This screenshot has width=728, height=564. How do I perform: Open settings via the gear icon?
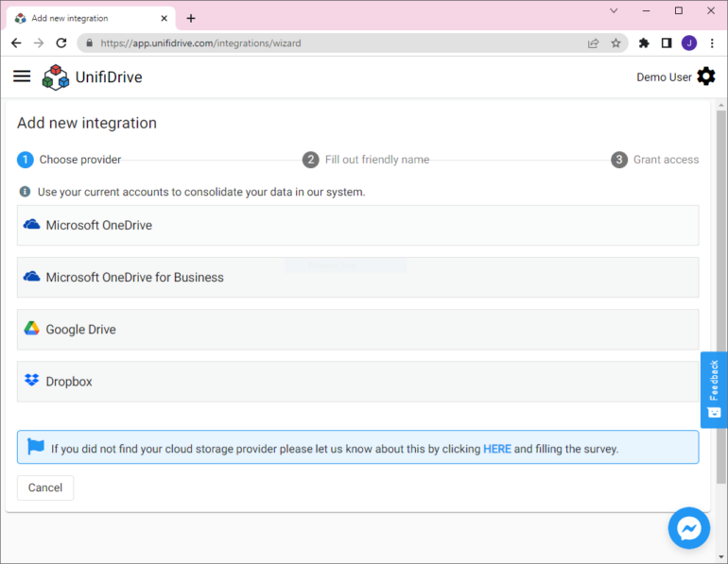pos(706,77)
